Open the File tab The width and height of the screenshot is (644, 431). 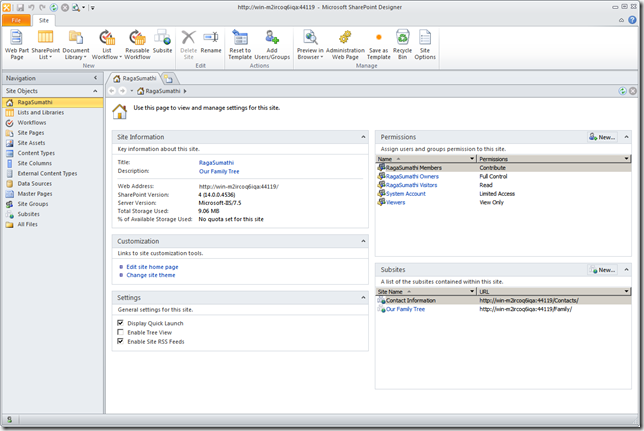(17, 19)
